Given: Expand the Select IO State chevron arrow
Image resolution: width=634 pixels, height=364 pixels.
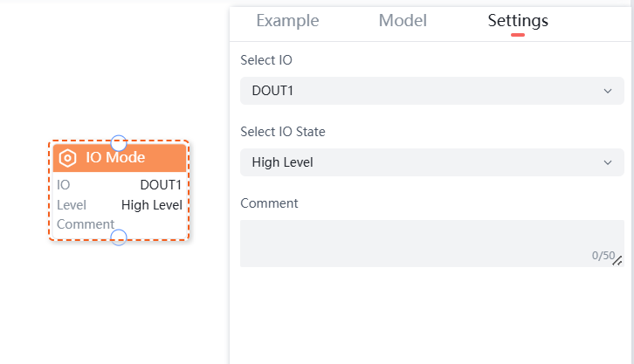Looking at the screenshot, I should point(608,162).
